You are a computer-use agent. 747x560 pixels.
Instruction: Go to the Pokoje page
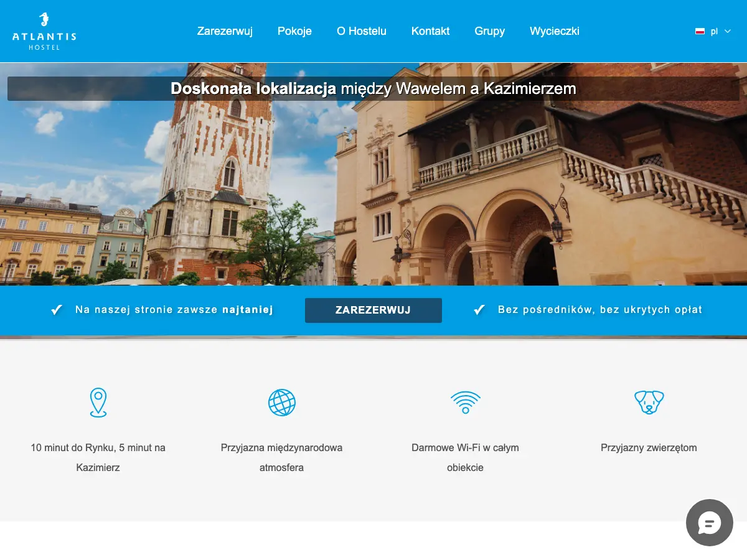294,31
